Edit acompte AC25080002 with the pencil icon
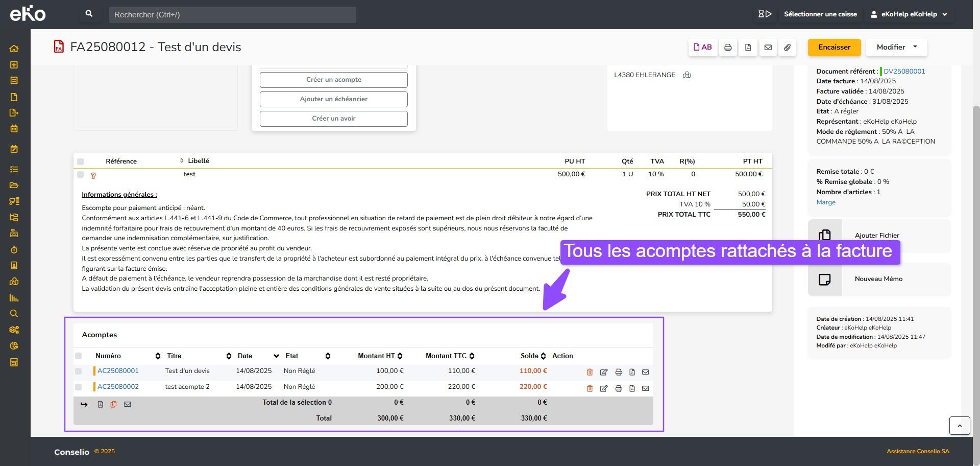This screenshot has width=980, height=466. click(x=604, y=388)
